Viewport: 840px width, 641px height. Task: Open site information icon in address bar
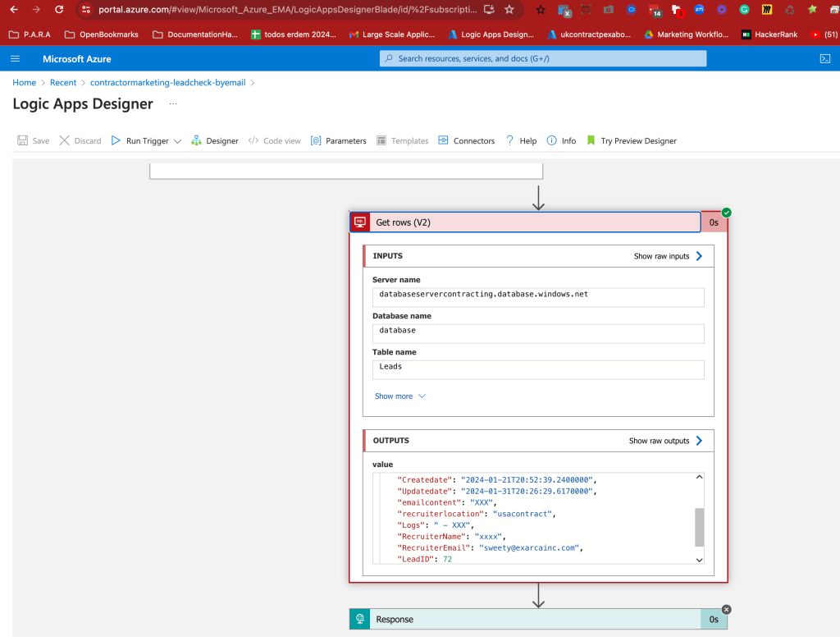tap(85, 9)
